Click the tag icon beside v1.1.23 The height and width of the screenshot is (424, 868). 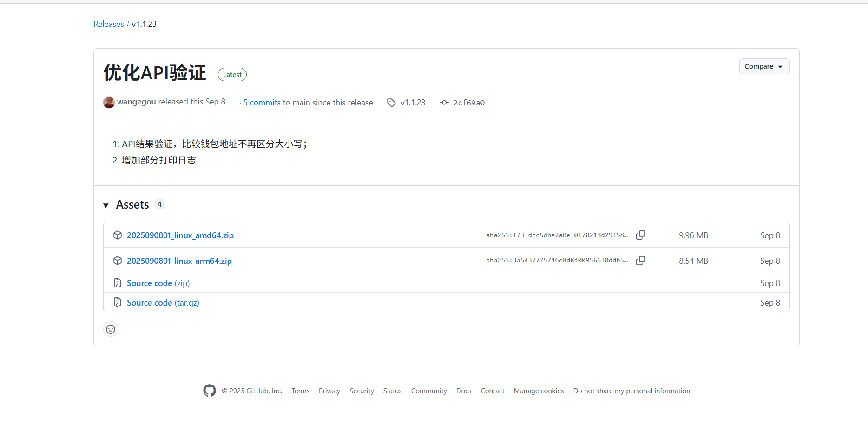click(x=391, y=103)
